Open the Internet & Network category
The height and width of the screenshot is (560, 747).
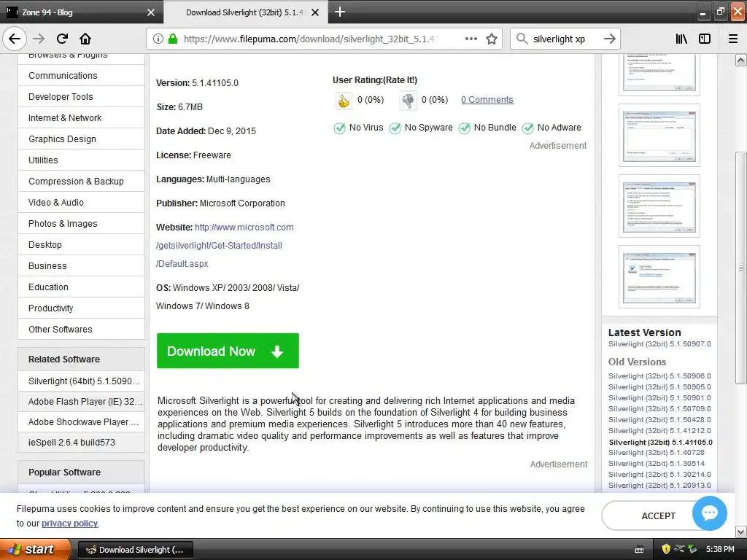click(x=82, y=117)
